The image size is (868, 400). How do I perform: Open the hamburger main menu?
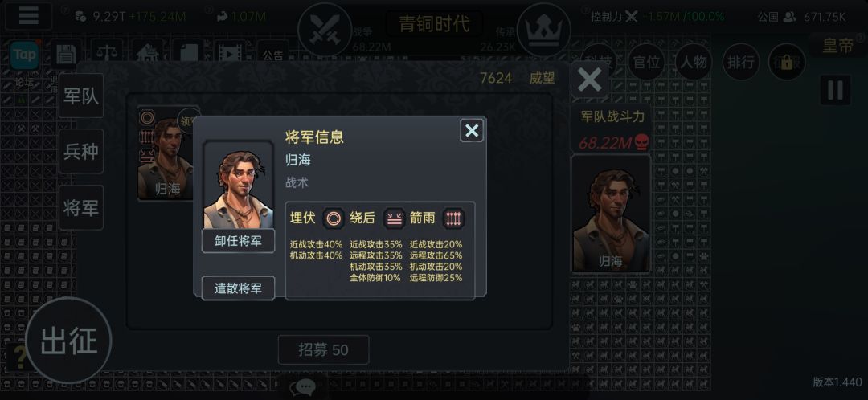(28, 16)
